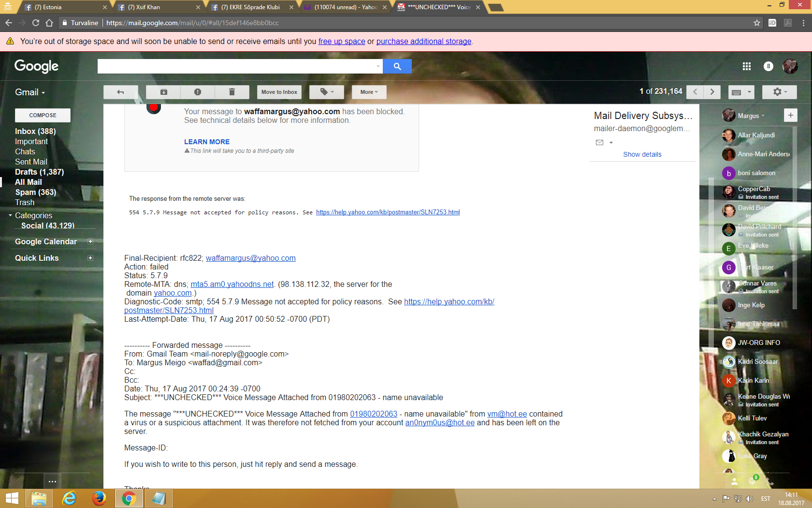Expand the input tools dropdown arrow
Image resolution: width=812 pixels, height=508 pixels.
[749, 92]
